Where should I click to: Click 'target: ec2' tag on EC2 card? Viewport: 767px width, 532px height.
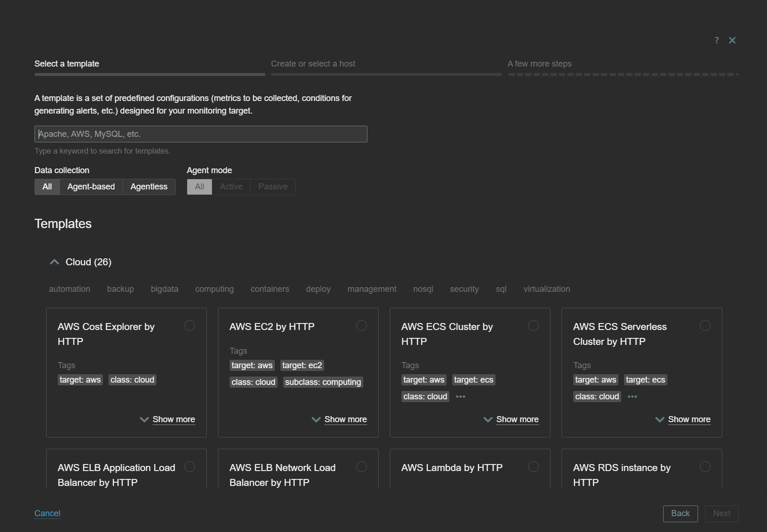302,365
